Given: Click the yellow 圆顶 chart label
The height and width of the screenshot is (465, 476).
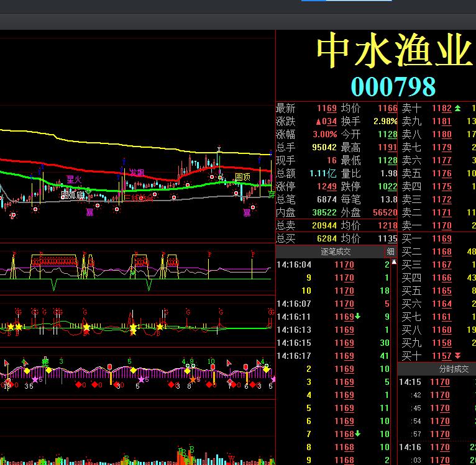Looking at the screenshot, I should (242, 177).
